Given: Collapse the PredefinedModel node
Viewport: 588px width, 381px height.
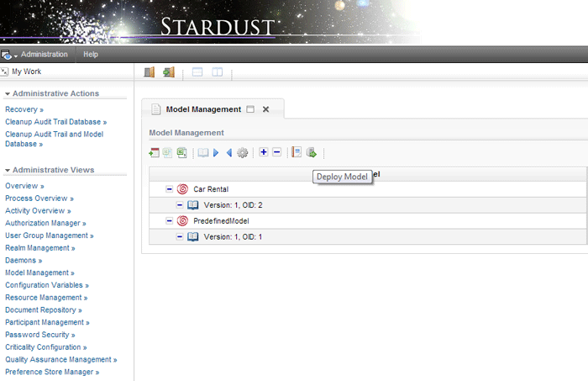Looking at the screenshot, I should point(170,220).
